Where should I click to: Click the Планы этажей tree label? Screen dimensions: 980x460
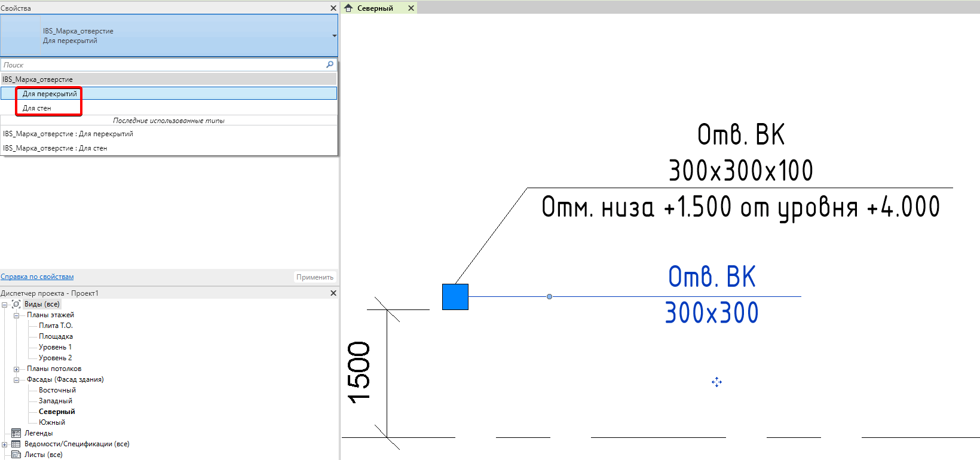click(x=50, y=315)
